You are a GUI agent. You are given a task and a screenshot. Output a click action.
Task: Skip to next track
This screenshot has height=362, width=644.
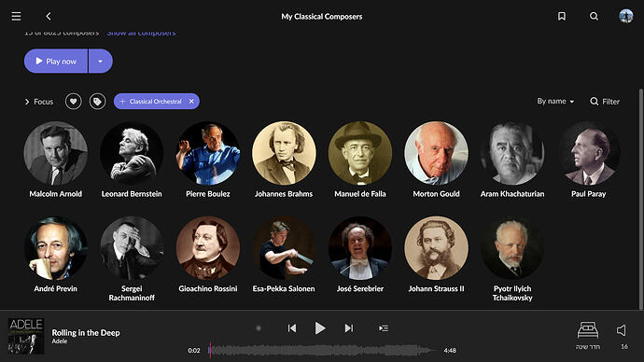(x=349, y=328)
